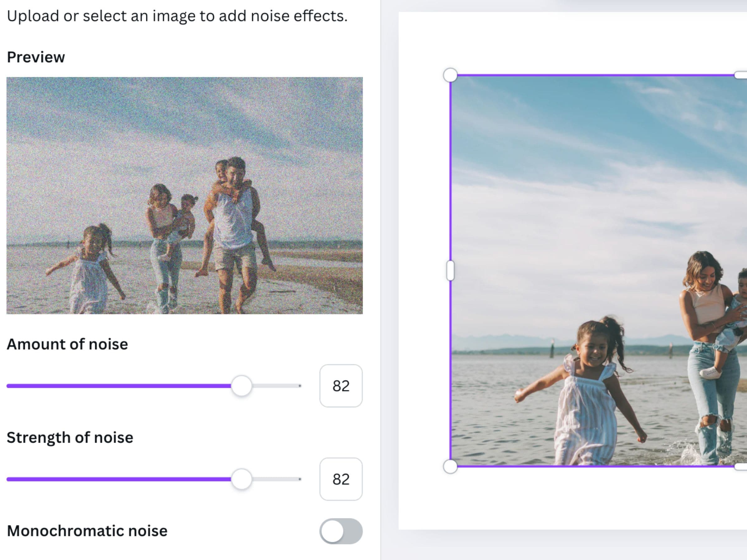Click the Amount of noise value field
Image resolution: width=747 pixels, height=560 pixels.
[341, 386]
